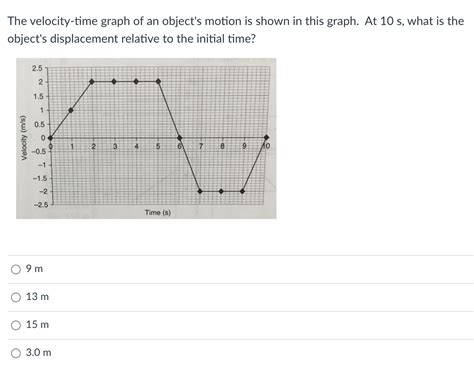The width and height of the screenshot is (474, 375).
Task: Click the "Velocity (m/s)" axis label
Action: [23, 138]
